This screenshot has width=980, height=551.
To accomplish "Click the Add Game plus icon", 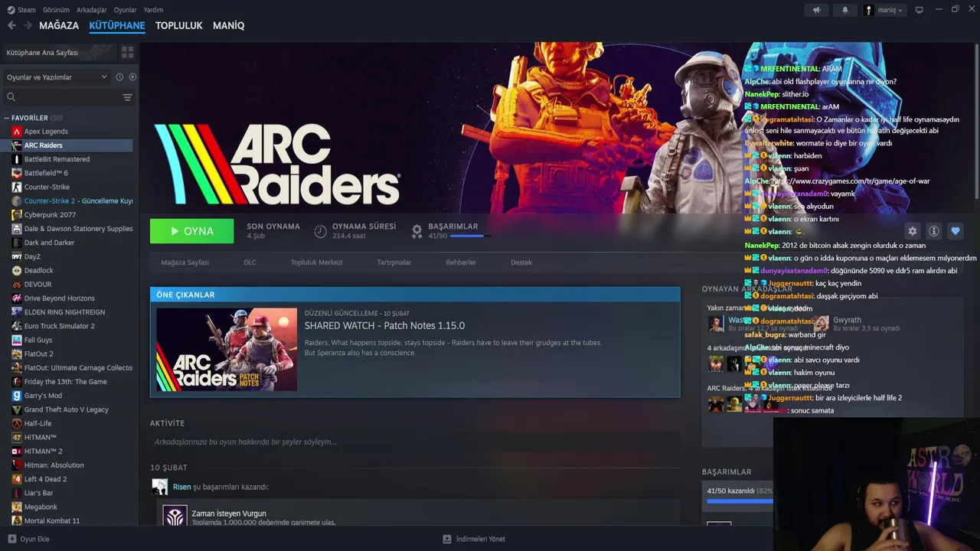I will 11,539.
